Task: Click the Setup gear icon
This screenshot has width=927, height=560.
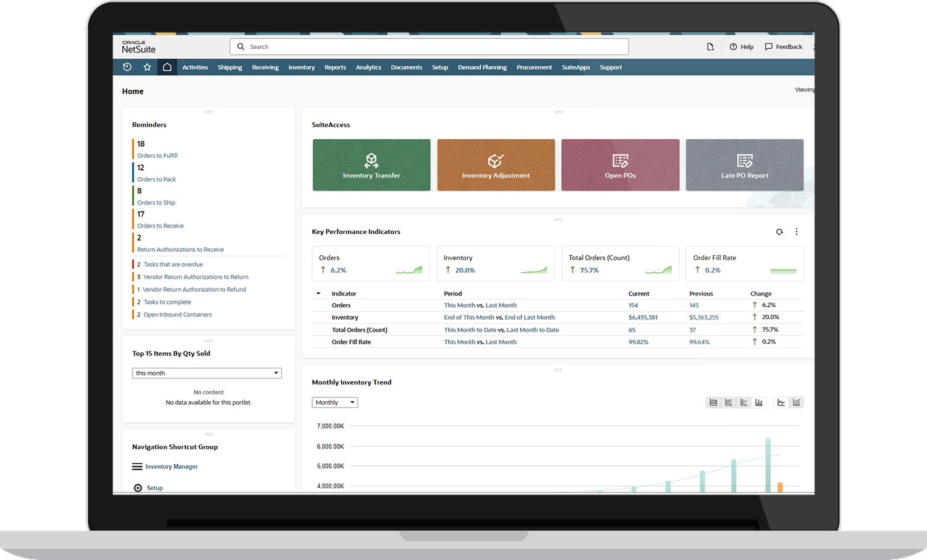Action: tap(138, 488)
